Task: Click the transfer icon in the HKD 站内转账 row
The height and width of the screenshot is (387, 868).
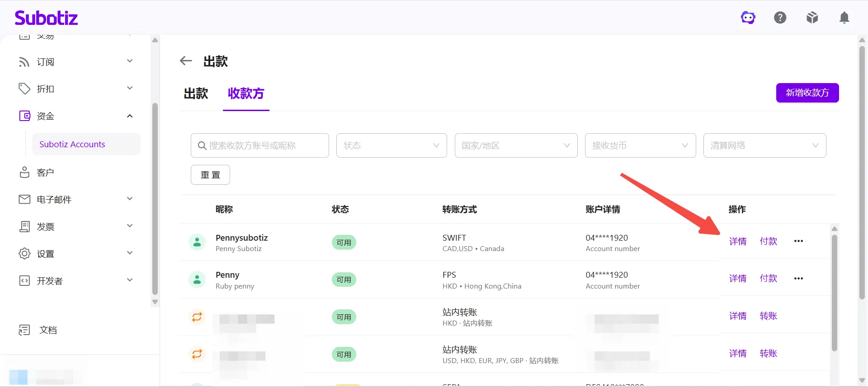Action: [197, 317]
